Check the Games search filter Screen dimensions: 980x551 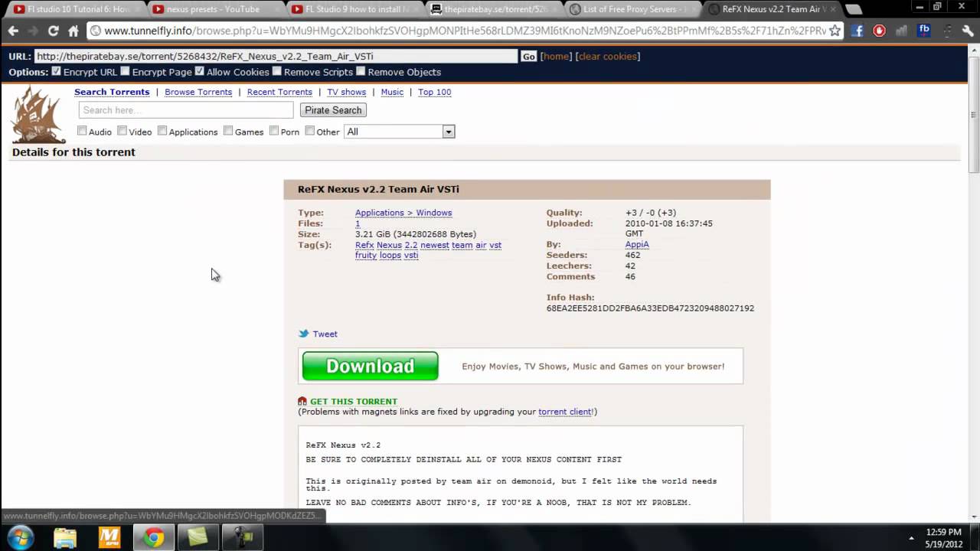point(228,131)
